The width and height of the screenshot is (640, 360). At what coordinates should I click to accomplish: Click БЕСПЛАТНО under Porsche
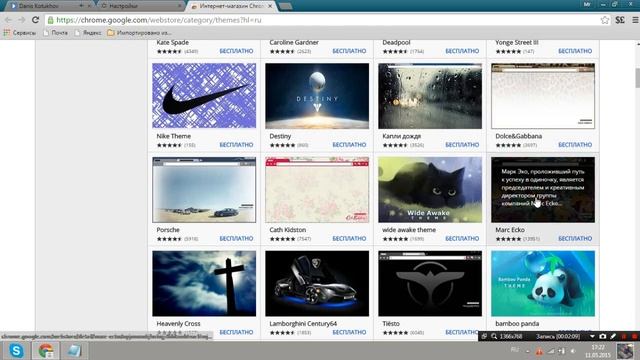[236, 239]
